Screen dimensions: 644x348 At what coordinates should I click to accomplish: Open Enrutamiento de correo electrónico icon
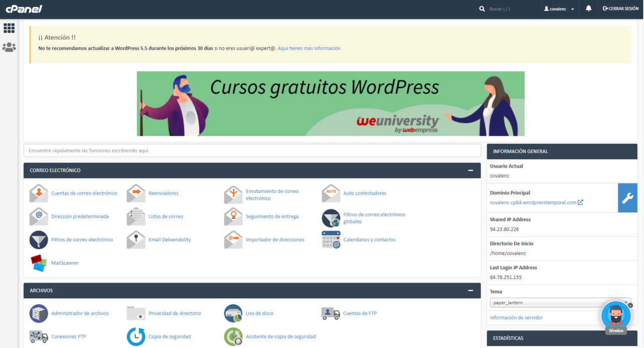pyautogui.click(x=233, y=195)
